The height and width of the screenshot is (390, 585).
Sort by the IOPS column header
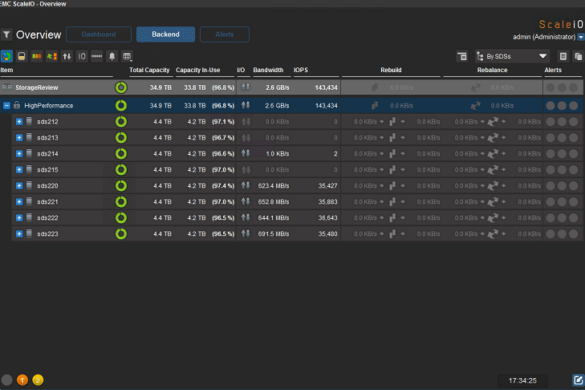[301, 70]
